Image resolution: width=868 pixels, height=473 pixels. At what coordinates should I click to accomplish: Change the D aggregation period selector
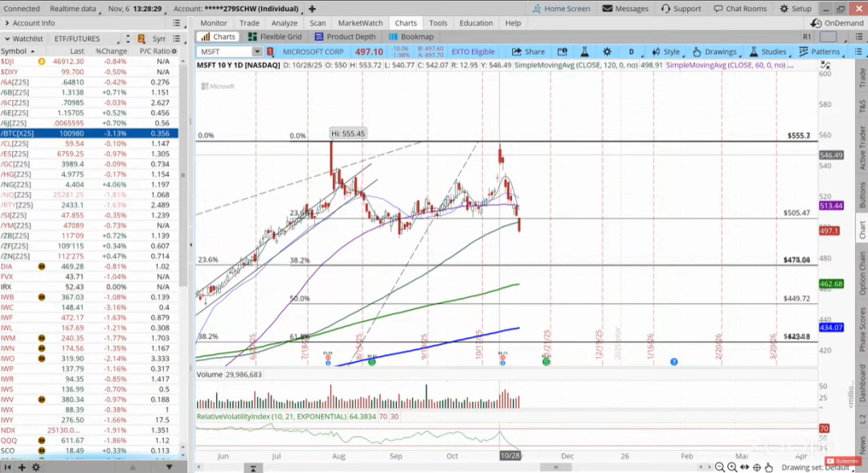pyautogui.click(x=631, y=51)
